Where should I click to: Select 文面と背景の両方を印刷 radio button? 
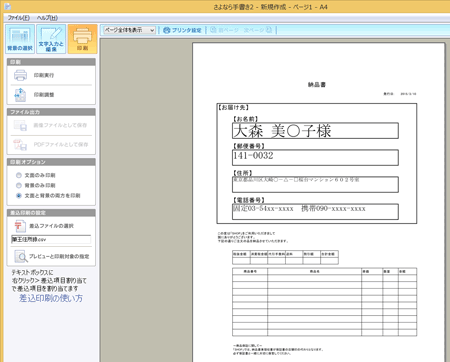click(19, 196)
